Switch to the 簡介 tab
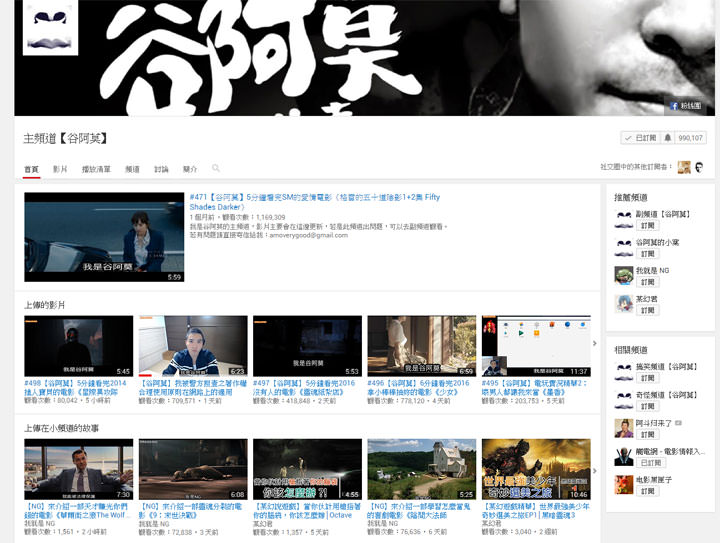This screenshot has width=720, height=543. [x=190, y=169]
